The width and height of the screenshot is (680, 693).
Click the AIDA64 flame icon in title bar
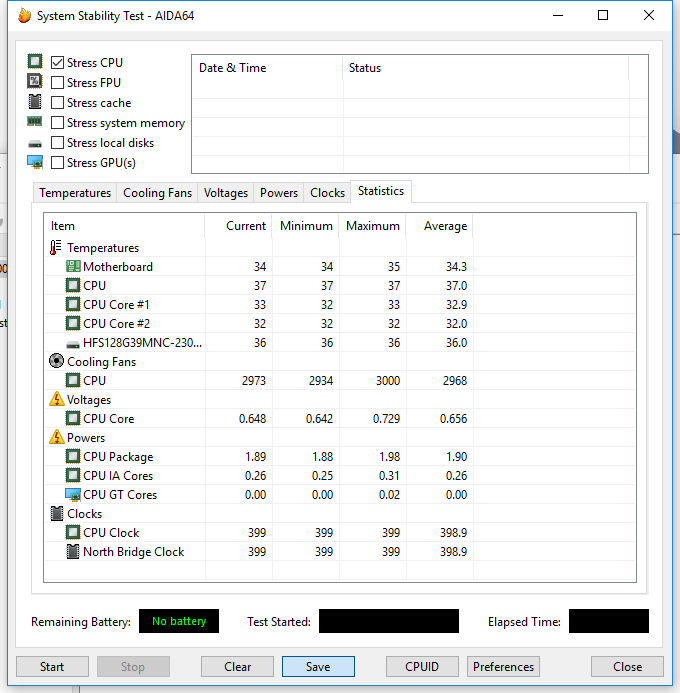tap(25, 16)
